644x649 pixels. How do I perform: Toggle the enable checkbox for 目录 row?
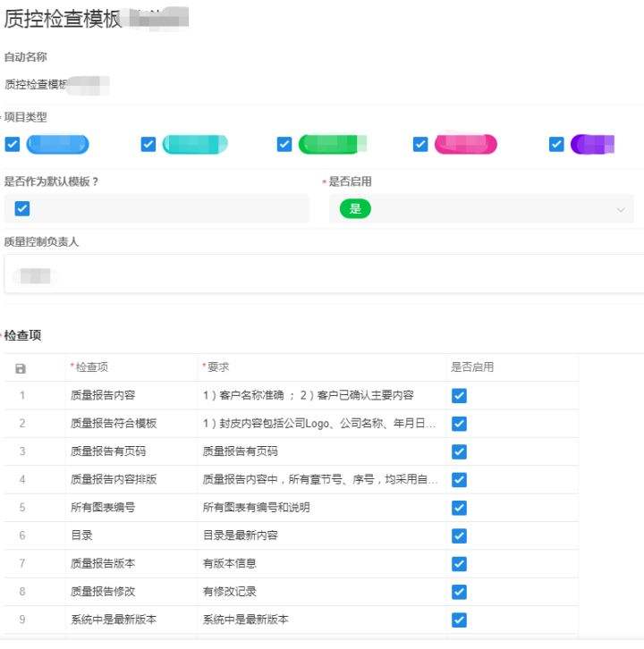pos(459,535)
